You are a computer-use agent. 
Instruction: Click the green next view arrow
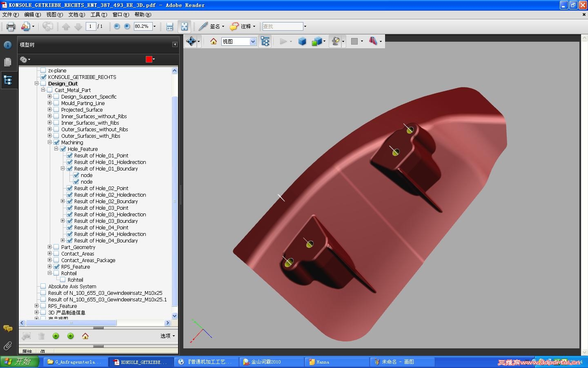(71, 336)
